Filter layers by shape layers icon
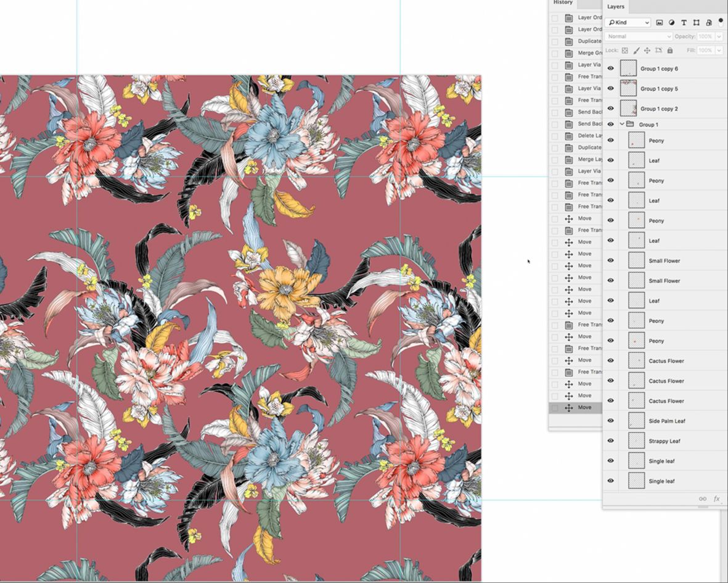The width and height of the screenshot is (728, 583). pos(696,22)
